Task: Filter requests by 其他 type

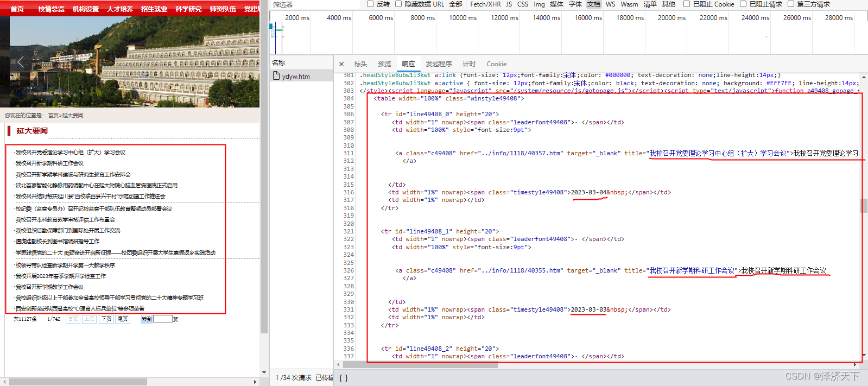Action: 669,4
